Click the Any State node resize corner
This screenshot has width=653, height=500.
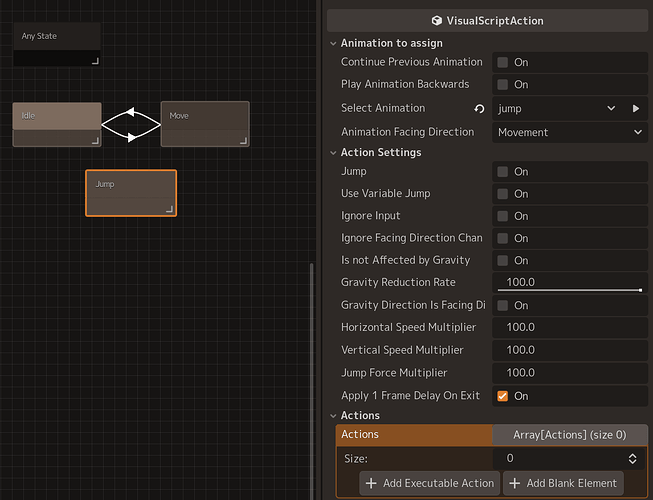(x=95, y=61)
